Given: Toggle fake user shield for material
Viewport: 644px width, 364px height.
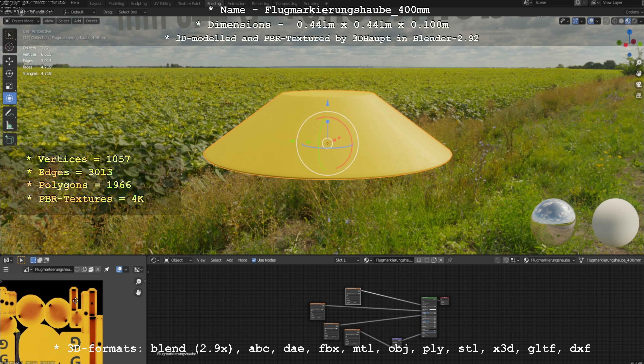Looking at the screenshot, I should tap(427, 260).
